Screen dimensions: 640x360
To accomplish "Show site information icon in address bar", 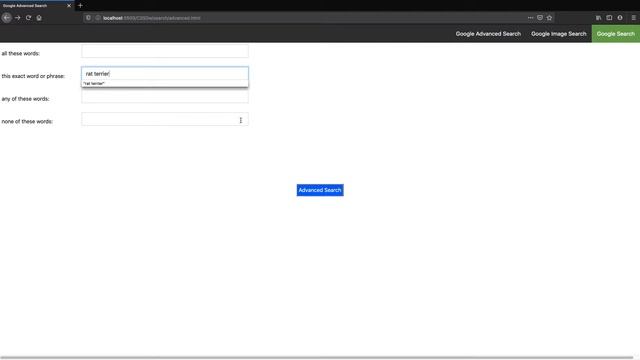I will pos(98,18).
